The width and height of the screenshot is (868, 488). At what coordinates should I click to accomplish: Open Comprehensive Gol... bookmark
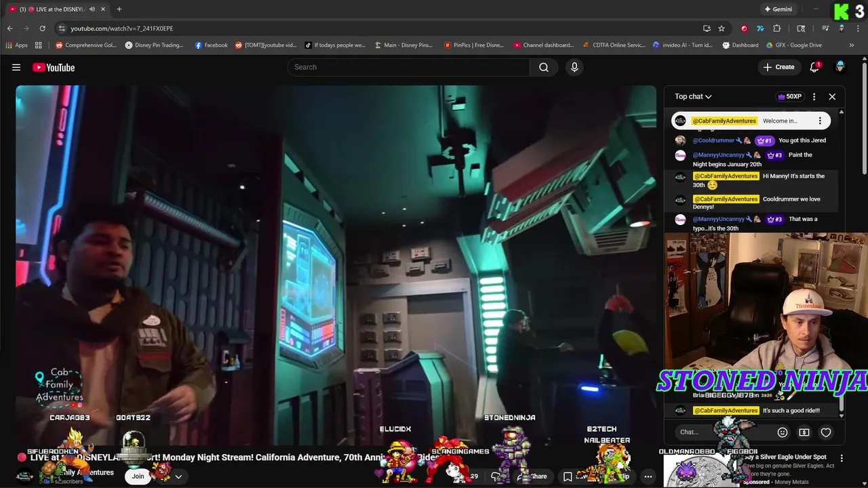[86, 45]
